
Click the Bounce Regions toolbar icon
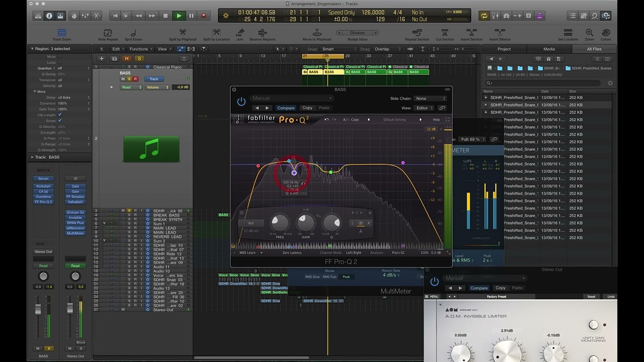tap(263, 33)
